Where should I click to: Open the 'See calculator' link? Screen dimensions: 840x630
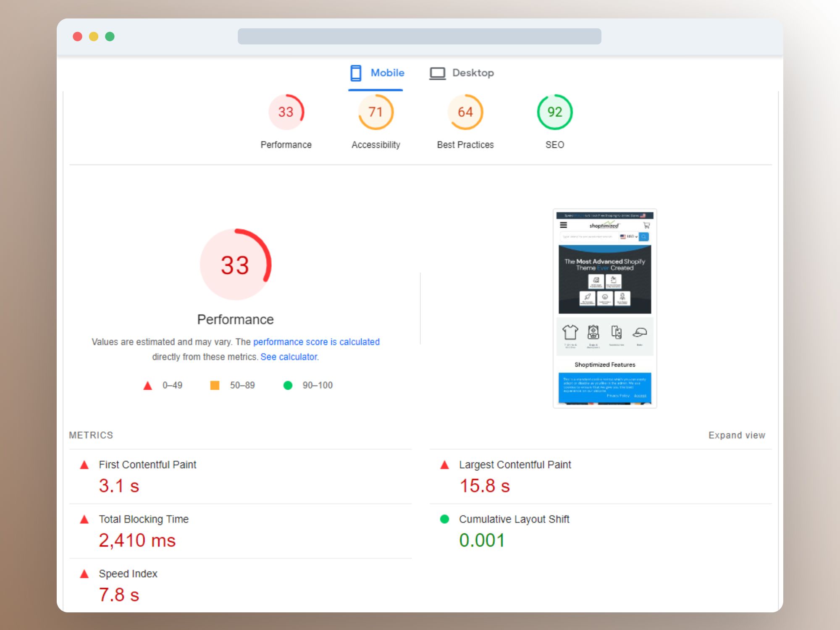point(289,357)
